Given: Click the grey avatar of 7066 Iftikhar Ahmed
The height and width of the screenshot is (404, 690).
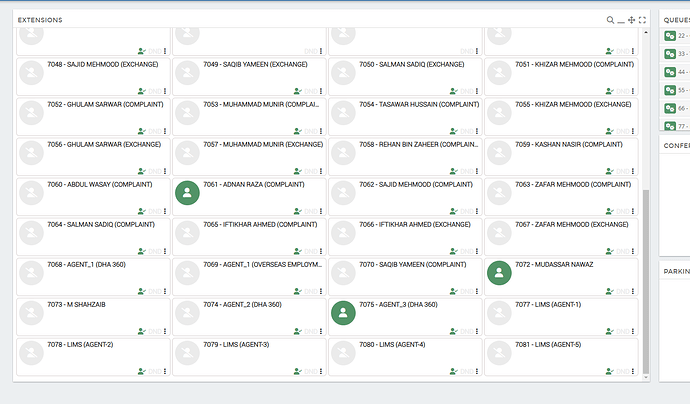Looking at the screenshot, I should tap(343, 233).
